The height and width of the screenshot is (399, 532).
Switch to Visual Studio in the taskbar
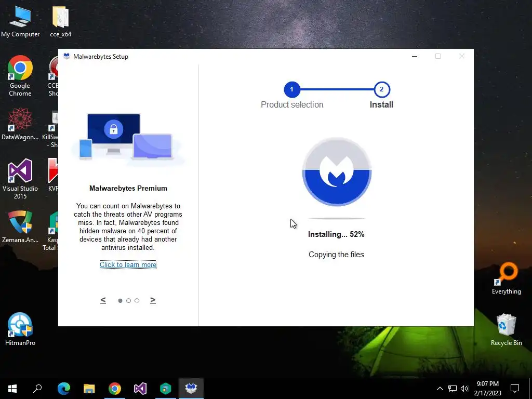pos(140,389)
